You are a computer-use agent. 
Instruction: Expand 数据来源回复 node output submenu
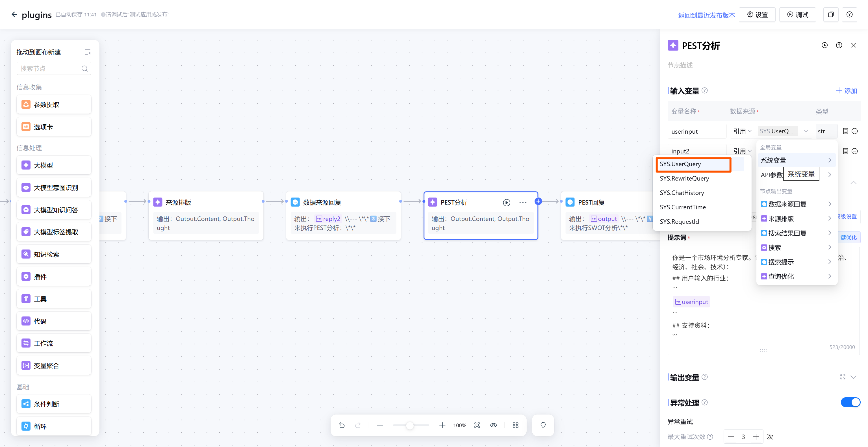point(796,204)
